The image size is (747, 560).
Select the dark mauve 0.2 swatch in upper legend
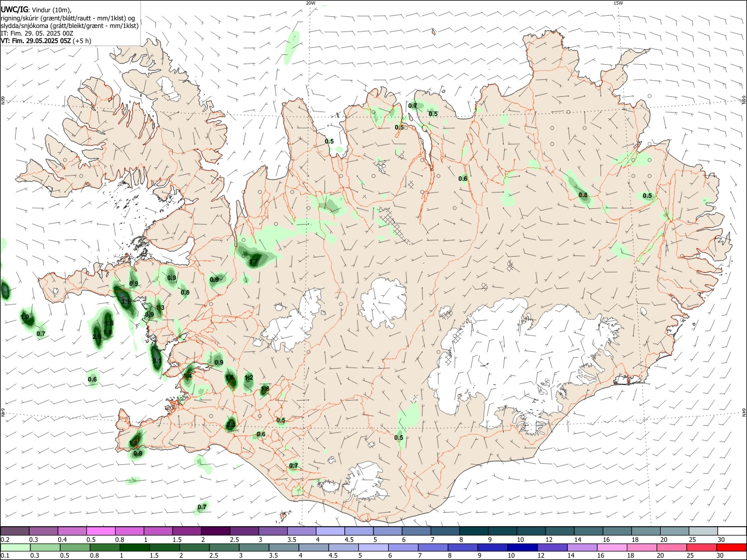(x=15, y=531)
